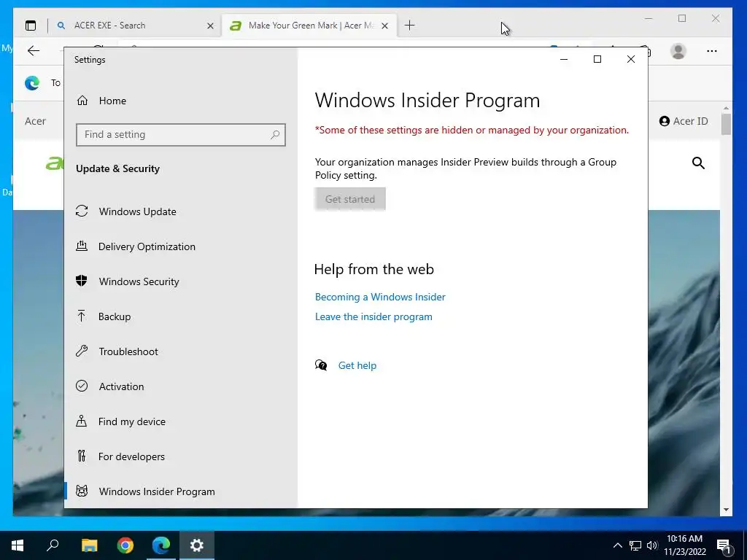Open Windows Update settings

137,211
